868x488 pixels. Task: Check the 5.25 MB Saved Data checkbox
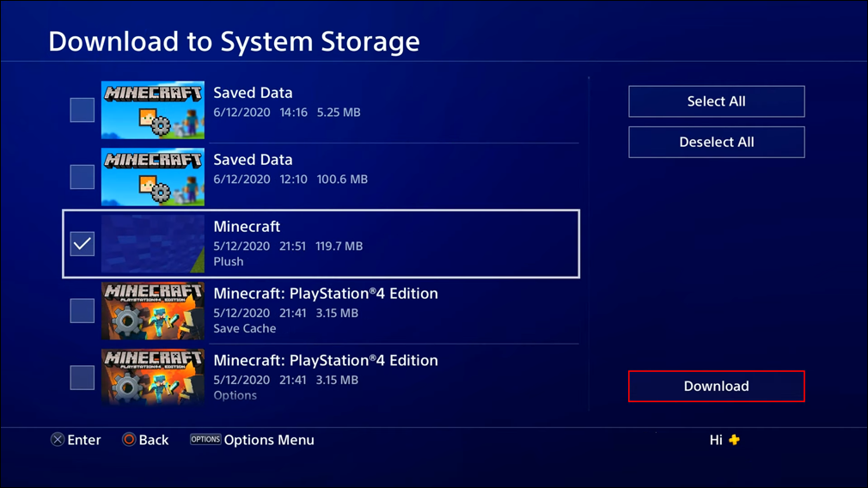click(x=83, y=110)
